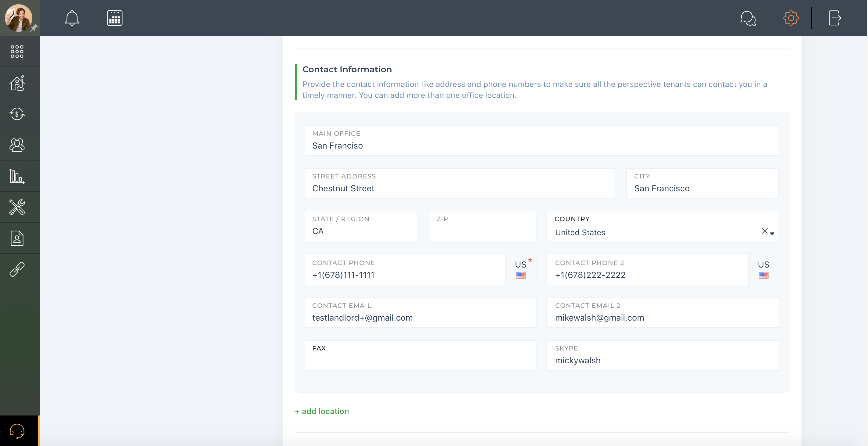Open the chat messages icon
868x446 pixels.
tap(748, 18)
